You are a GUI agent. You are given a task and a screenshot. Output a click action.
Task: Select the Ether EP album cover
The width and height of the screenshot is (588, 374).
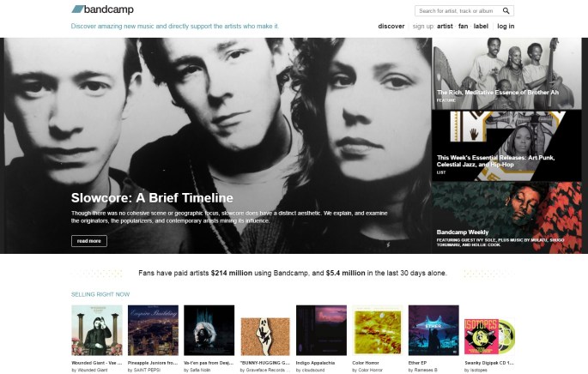point(433,330)
